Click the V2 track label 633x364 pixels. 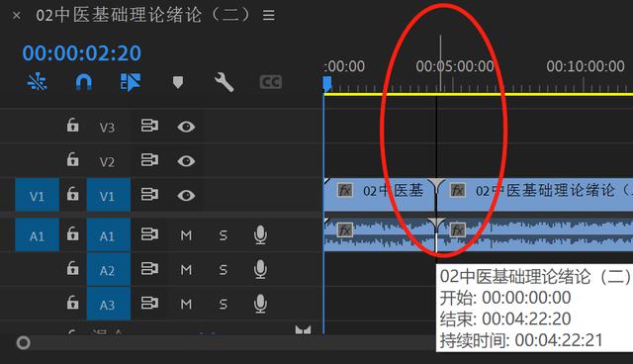click(107, 162)
